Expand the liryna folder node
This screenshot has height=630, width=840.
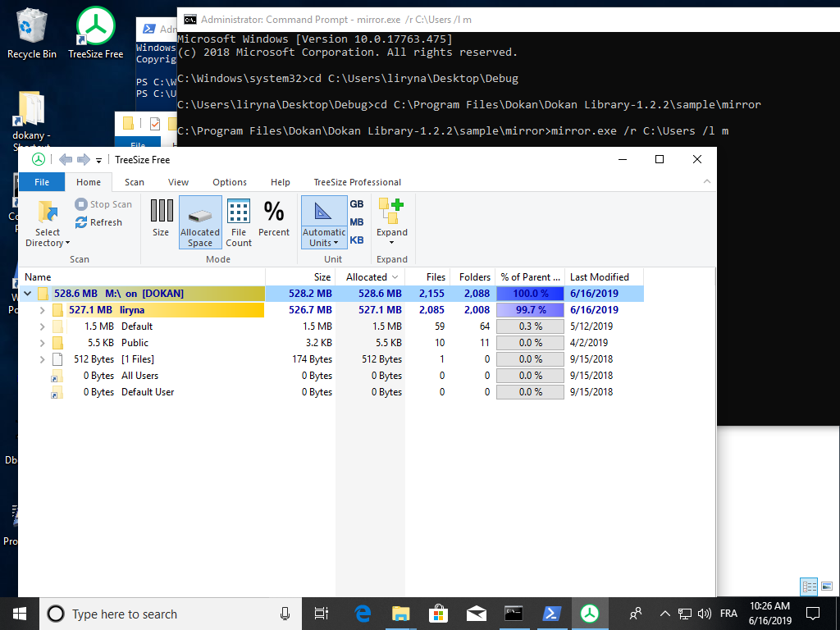click(41, 310)
